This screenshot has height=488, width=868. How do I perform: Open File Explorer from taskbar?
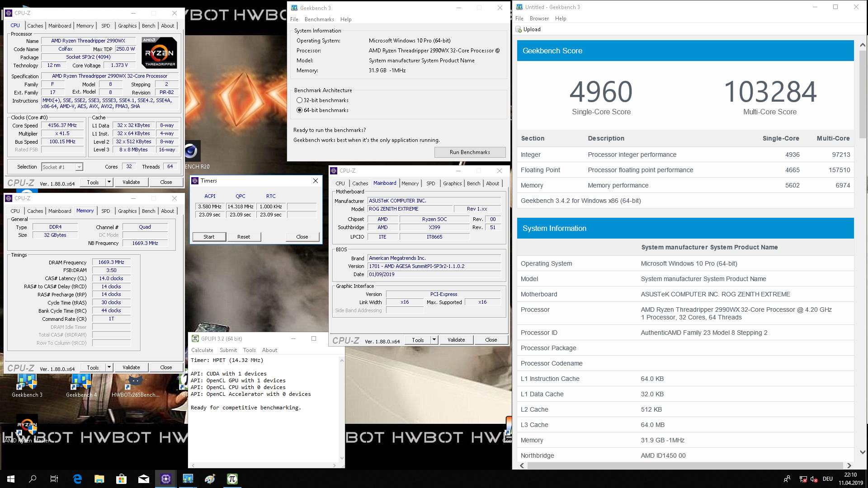pos(99,479)
